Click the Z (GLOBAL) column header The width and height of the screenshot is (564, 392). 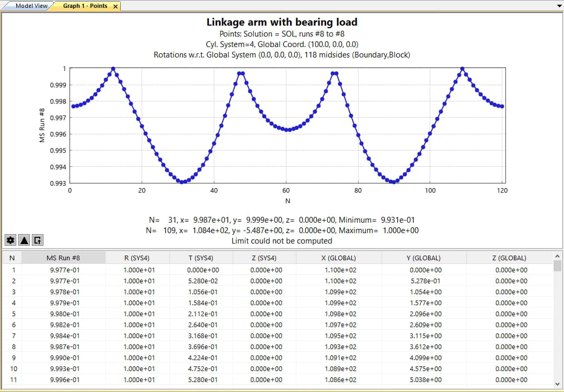pos(511,258)
